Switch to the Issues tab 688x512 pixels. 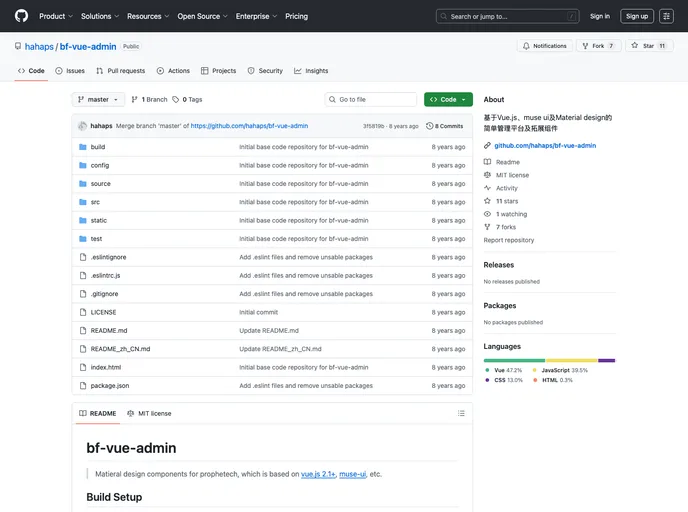(70, 71)
